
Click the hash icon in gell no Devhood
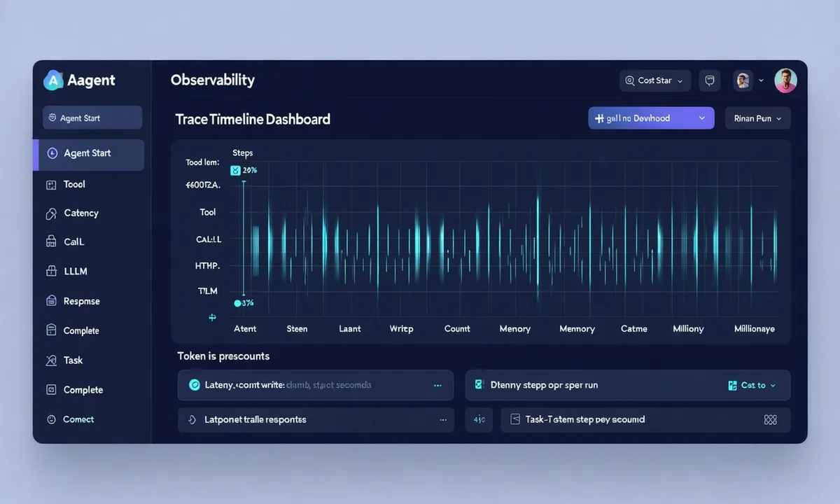(599, 118)
